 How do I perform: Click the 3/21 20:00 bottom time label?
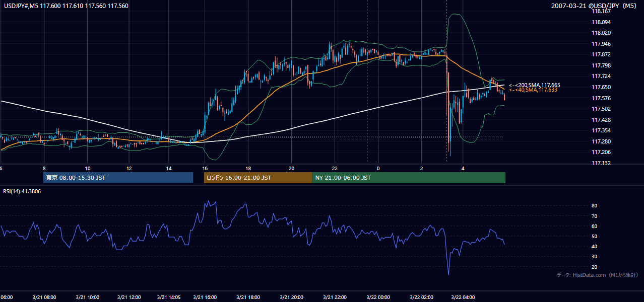tap(291, 297)
